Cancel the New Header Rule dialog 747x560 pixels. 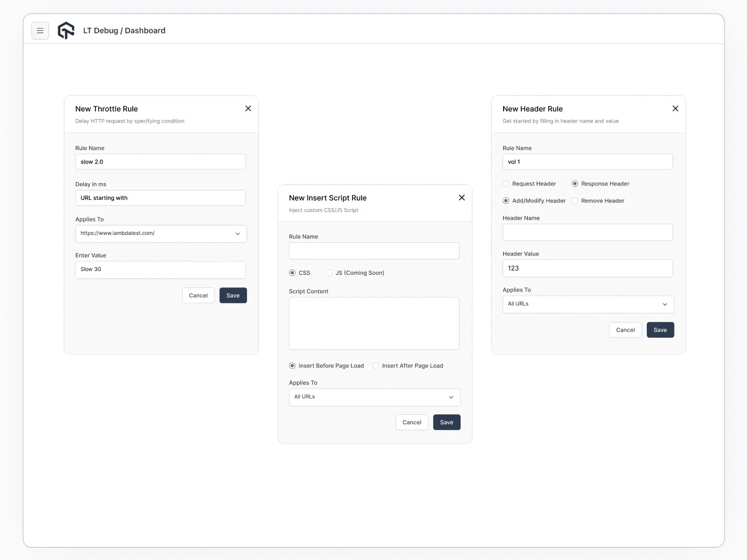625,330
